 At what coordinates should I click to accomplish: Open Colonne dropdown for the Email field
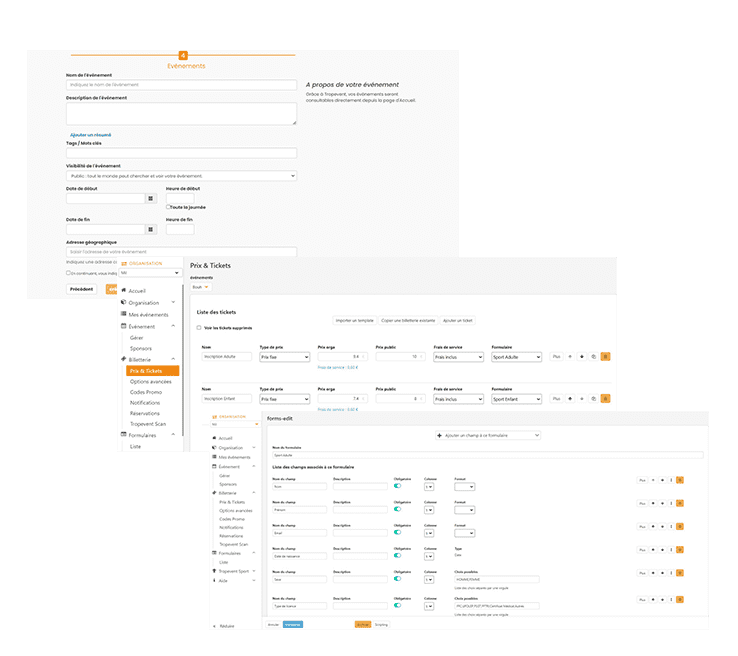coord(429,533)
